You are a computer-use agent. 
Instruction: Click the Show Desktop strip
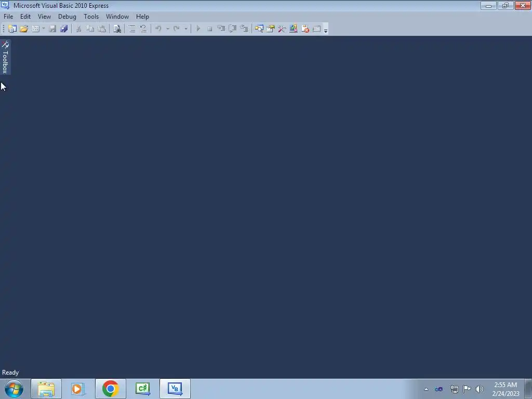528,389
